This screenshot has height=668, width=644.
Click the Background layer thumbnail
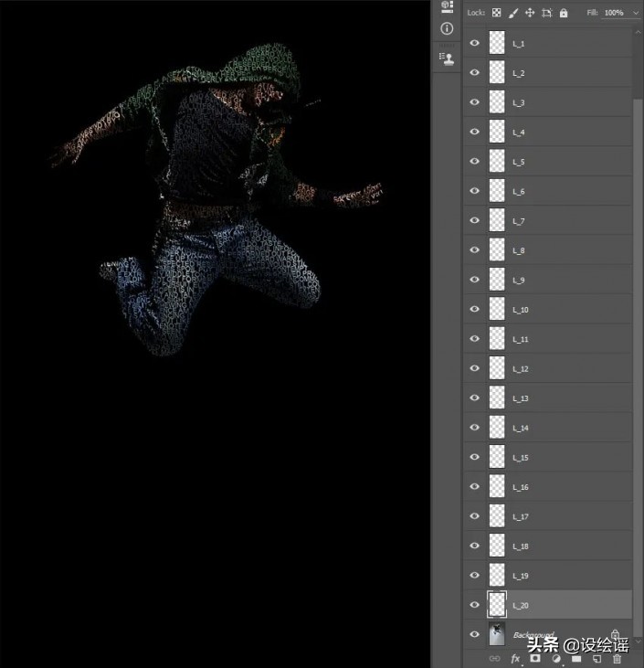click(497, 634)
